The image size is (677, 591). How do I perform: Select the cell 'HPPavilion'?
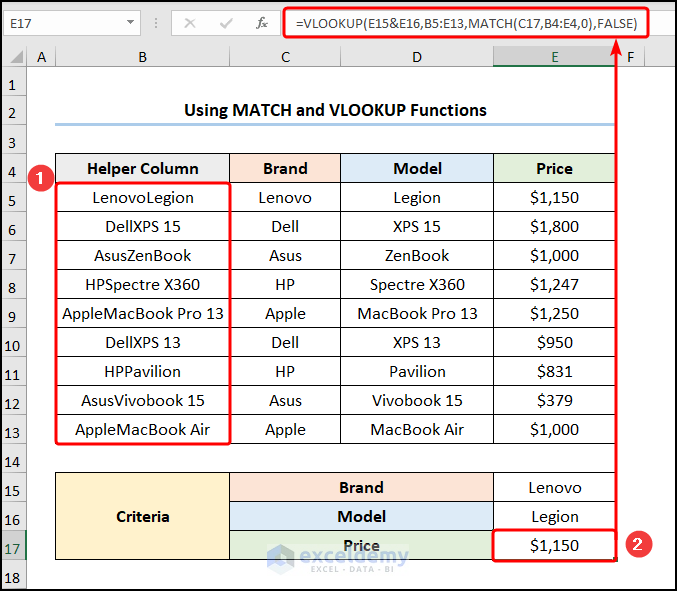pos(142,371)
